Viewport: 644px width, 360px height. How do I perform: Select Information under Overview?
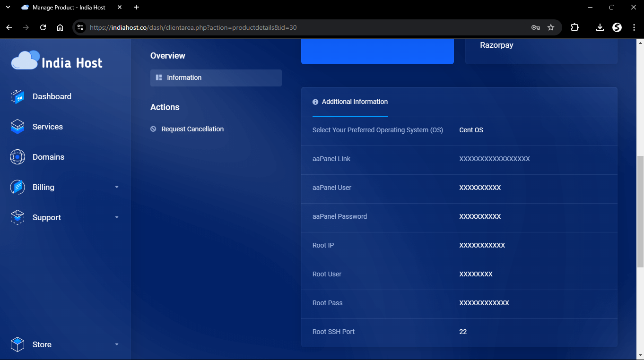point(184,77)
